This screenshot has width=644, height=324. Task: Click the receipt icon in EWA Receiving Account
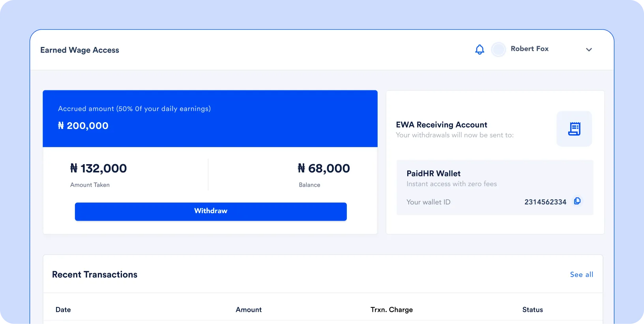tap(574, 129)
